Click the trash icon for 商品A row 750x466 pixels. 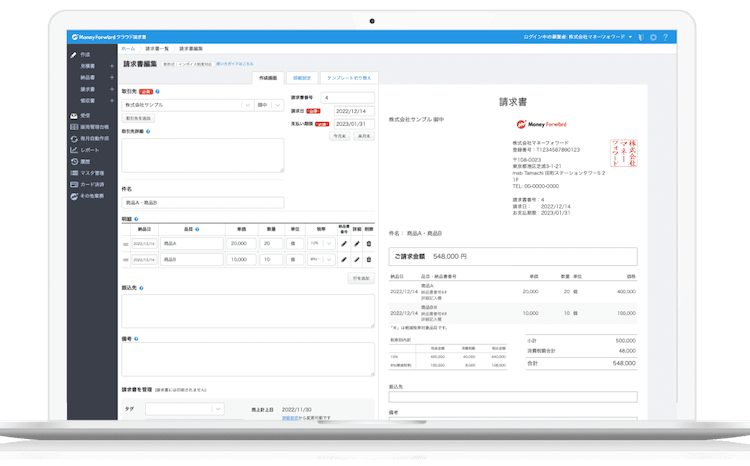[368, 243]
